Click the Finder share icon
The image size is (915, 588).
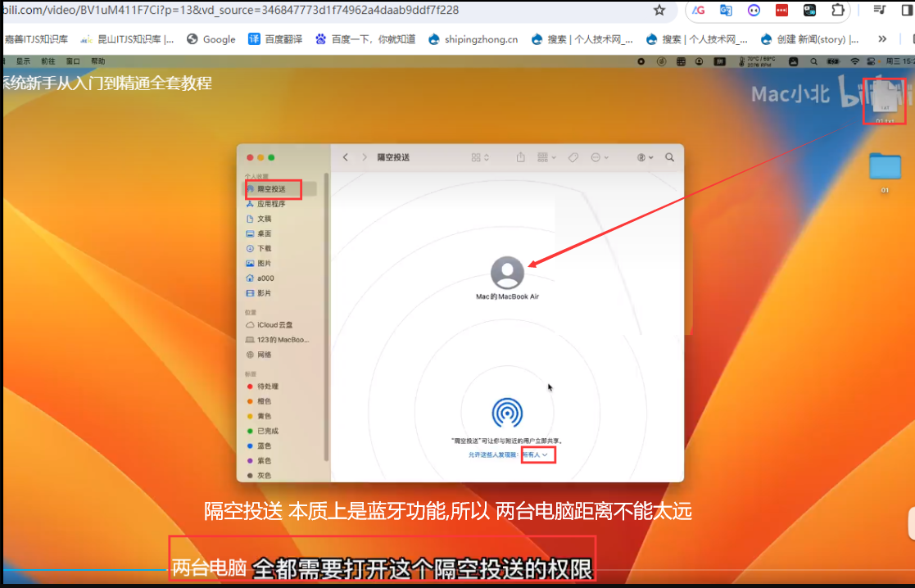[520, 157]
